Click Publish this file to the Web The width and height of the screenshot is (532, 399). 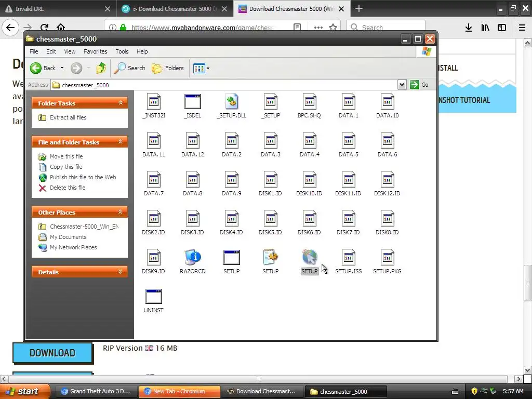tap(83, 177)
